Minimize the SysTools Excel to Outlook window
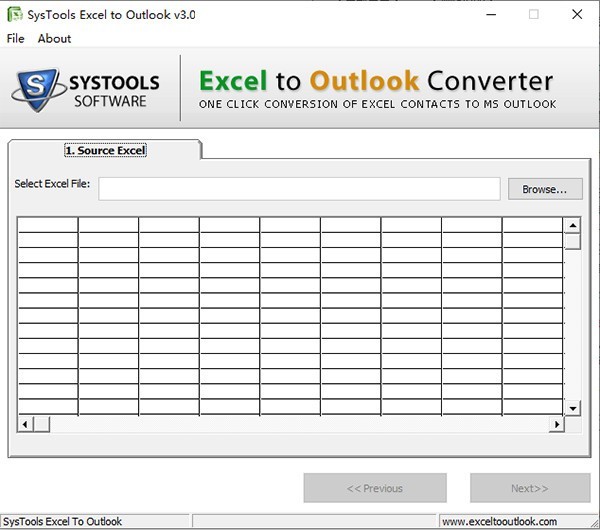This screenshot has width=600, height=530. point(491,15)
